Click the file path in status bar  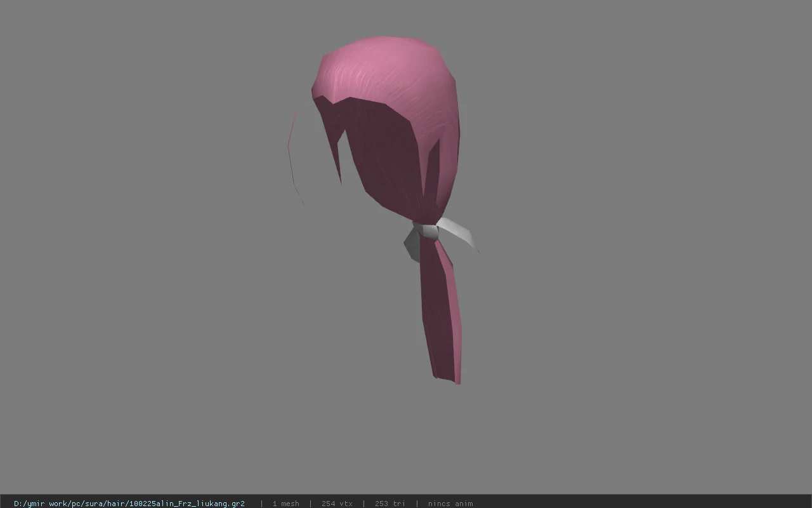tap(129, 504)
